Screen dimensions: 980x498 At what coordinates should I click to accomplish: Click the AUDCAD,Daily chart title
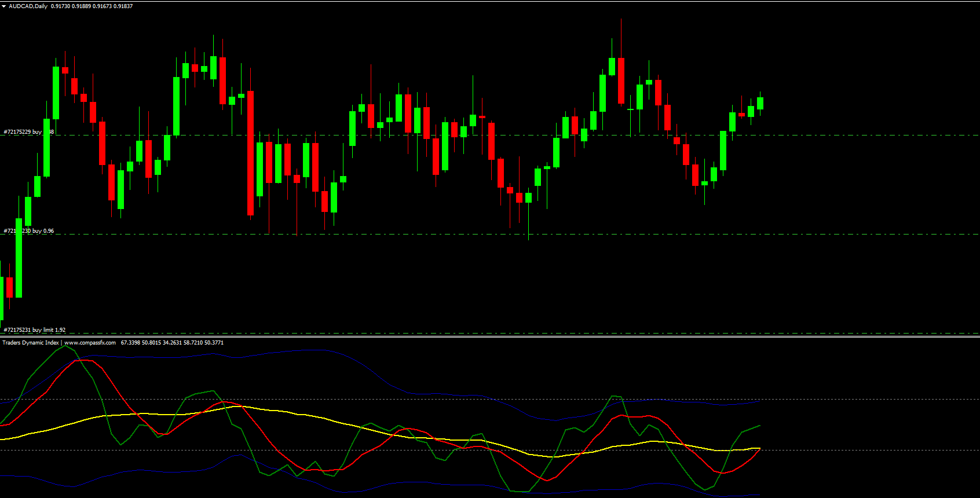28,6
